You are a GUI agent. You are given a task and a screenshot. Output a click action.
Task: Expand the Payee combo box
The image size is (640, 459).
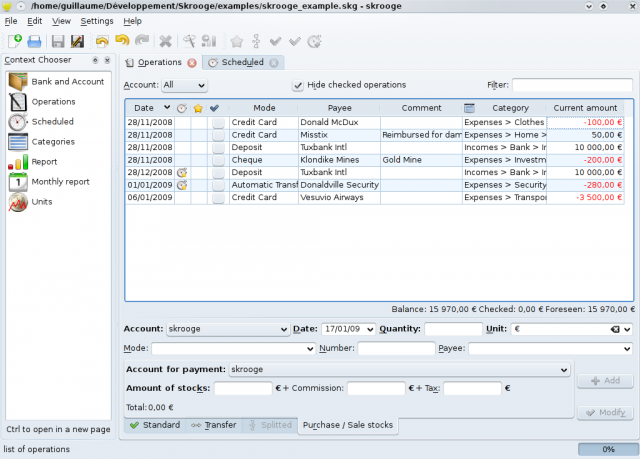tap(549, 349)
